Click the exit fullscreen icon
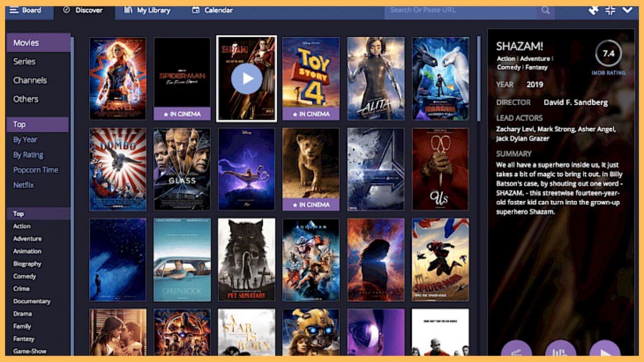The width and height of the screenshot is (644, 362). point(610,10)
